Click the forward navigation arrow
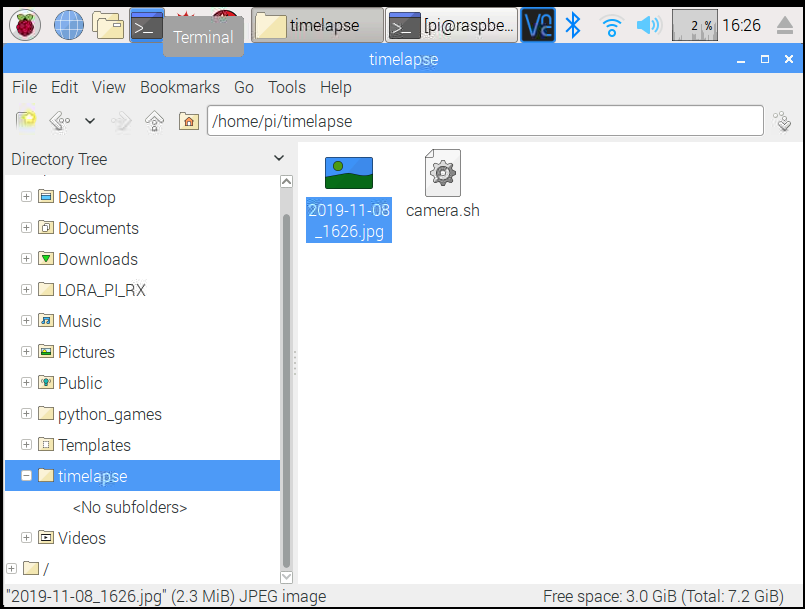 [121, 121]
